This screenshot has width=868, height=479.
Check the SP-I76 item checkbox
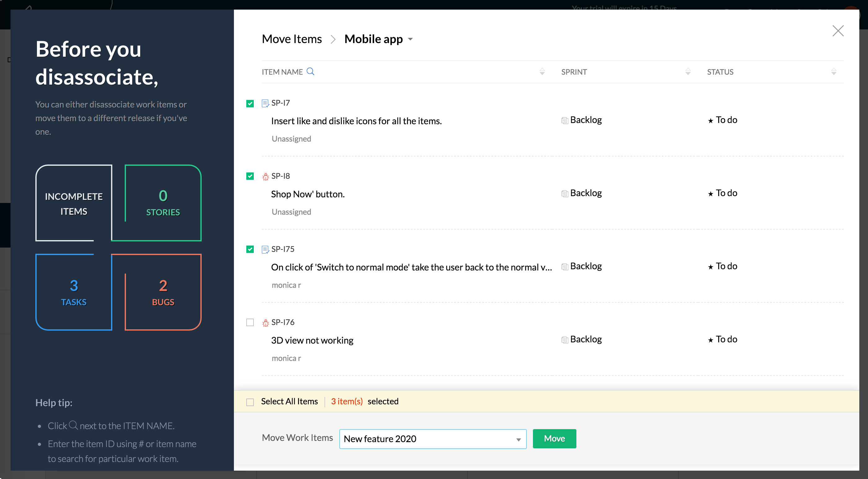pyautogui.click(x=250, y=323)
